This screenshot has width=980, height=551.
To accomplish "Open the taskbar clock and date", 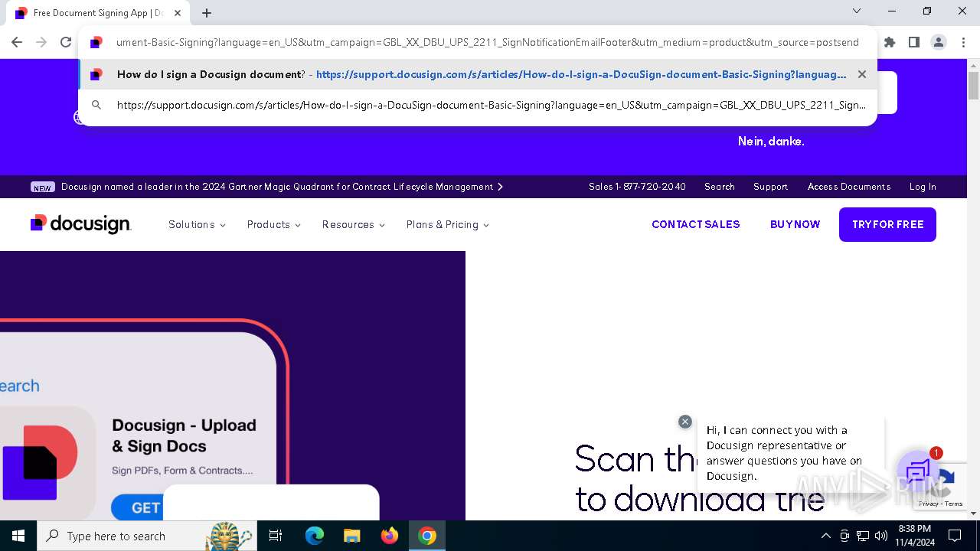I will [x=915, y=536].
